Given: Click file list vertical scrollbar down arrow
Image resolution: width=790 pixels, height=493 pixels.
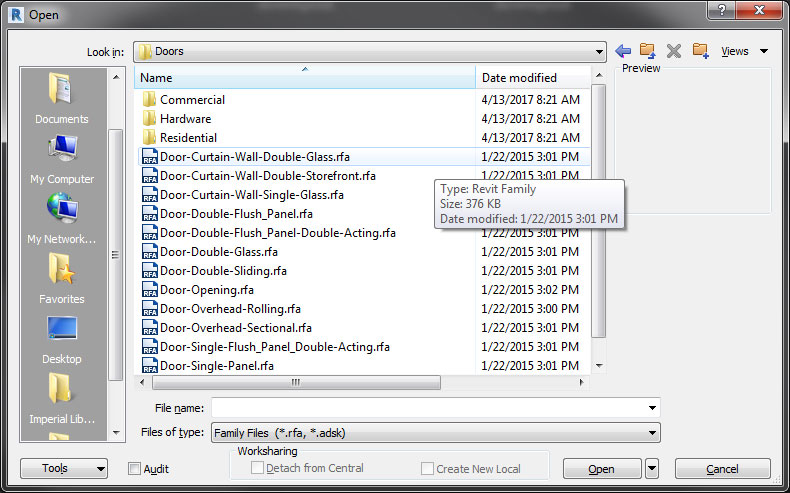Looking at the screenshot, I should pyautogui.click(x=599, y=366).
